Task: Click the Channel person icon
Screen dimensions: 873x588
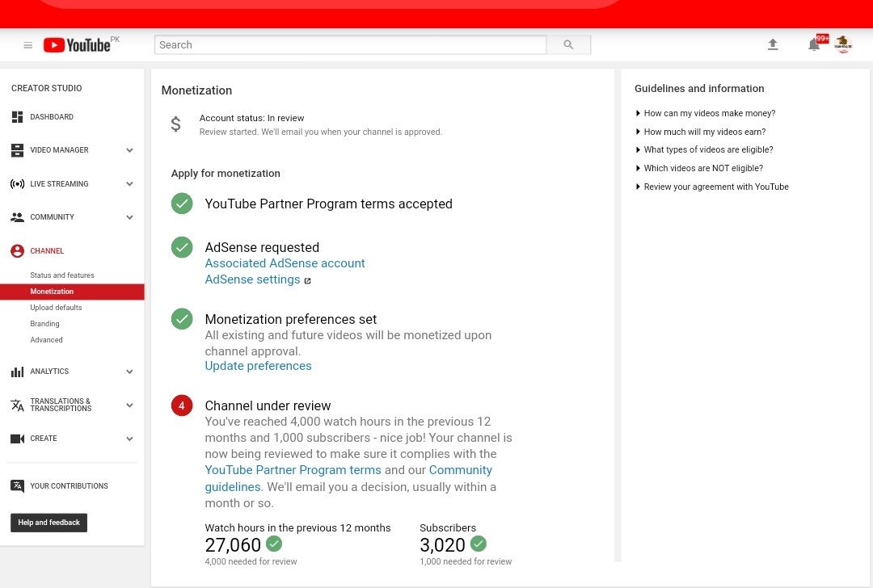Action: [17, 251]
